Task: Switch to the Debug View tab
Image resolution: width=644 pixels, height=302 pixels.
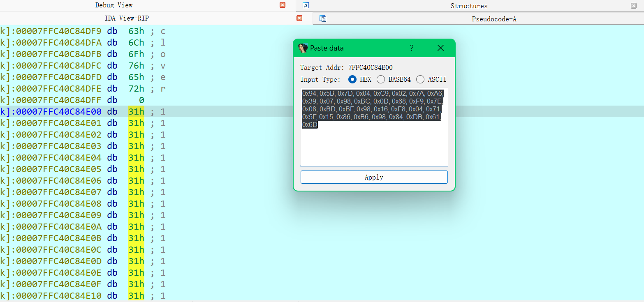Action: 114,5
